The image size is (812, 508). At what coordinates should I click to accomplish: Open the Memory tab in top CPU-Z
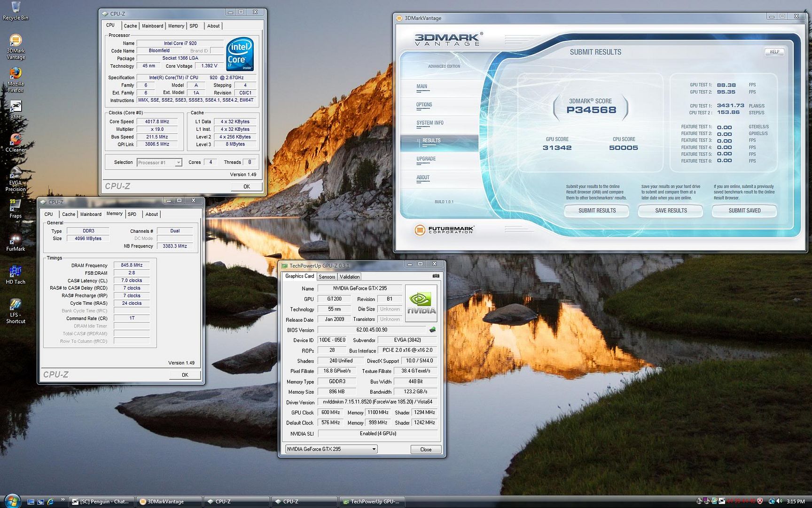(176, 26)
